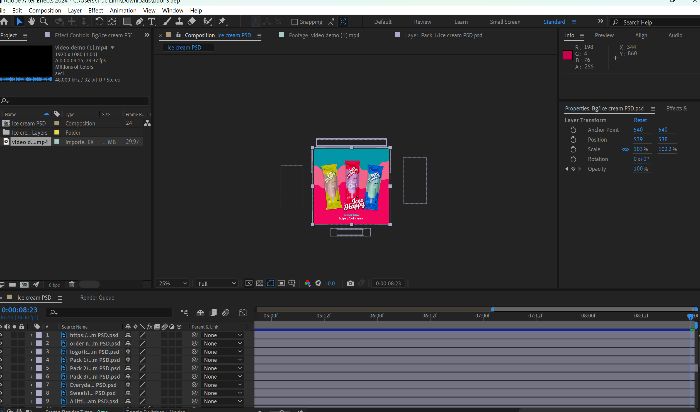The height and width of the screenshot is (412, 700).
Task: Select the Roto Brush tool
Action: pyautogui.click(x=208, y=21)
